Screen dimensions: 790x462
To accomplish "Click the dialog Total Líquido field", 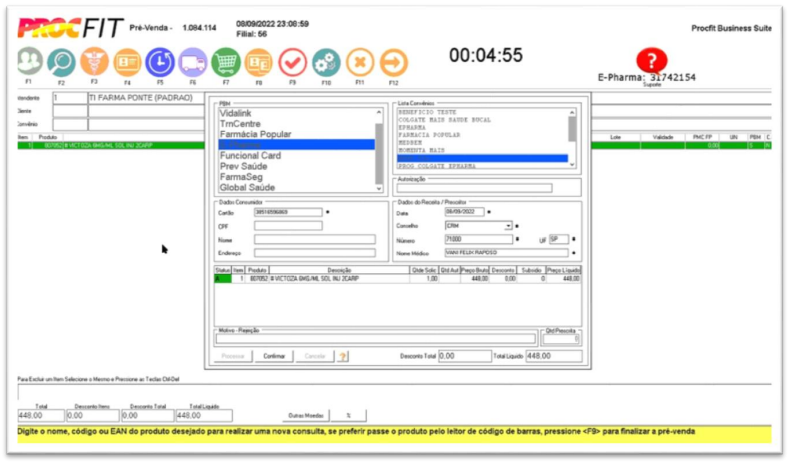I will tap(554, 356).
